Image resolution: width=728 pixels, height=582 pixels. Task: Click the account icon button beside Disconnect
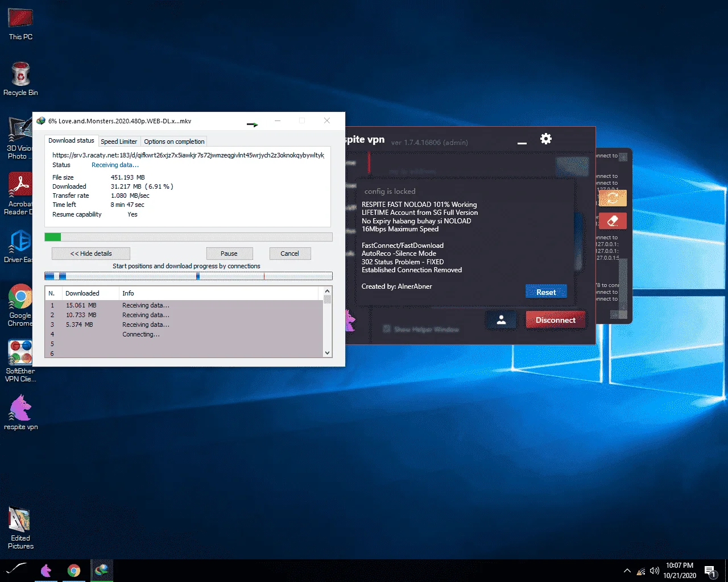pyautogui.click(x=501, y=320)
